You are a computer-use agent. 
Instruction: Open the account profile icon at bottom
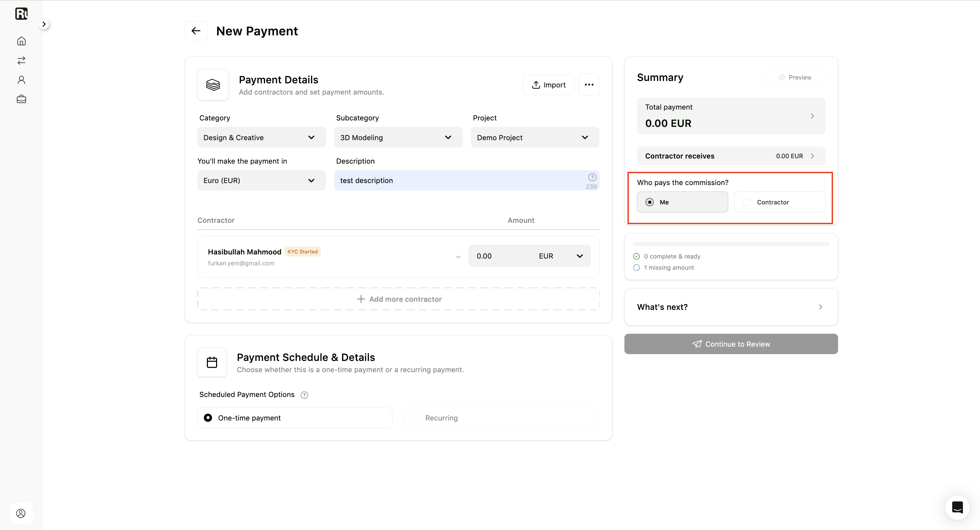21,513
